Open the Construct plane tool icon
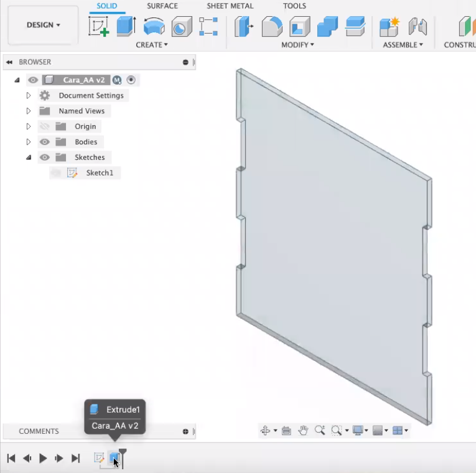Viewport: 476px width, 473px height. pos(467,26)
